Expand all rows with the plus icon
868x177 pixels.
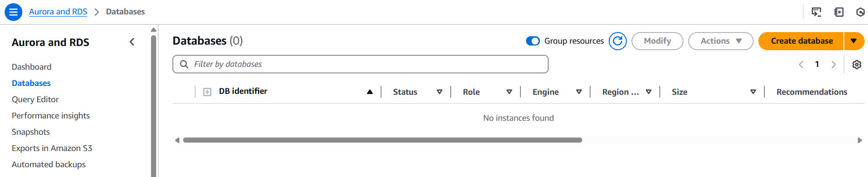pyautogui.click(x=207, y=92)
